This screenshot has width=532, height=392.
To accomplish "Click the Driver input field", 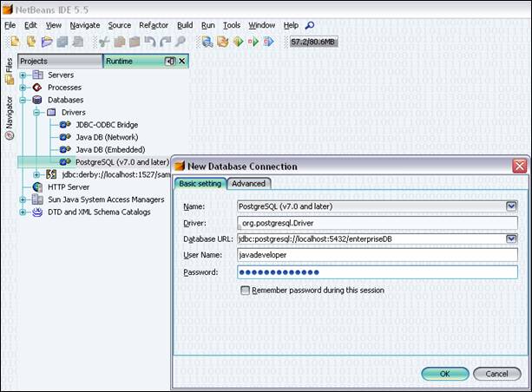I will click(x=378, y=223).
